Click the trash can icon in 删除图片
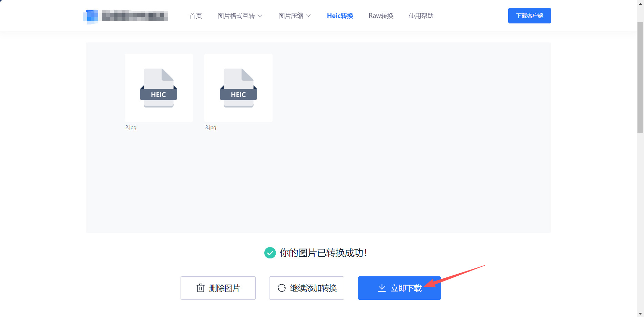Viewport: 644px width, 317px height. [201, 288]
